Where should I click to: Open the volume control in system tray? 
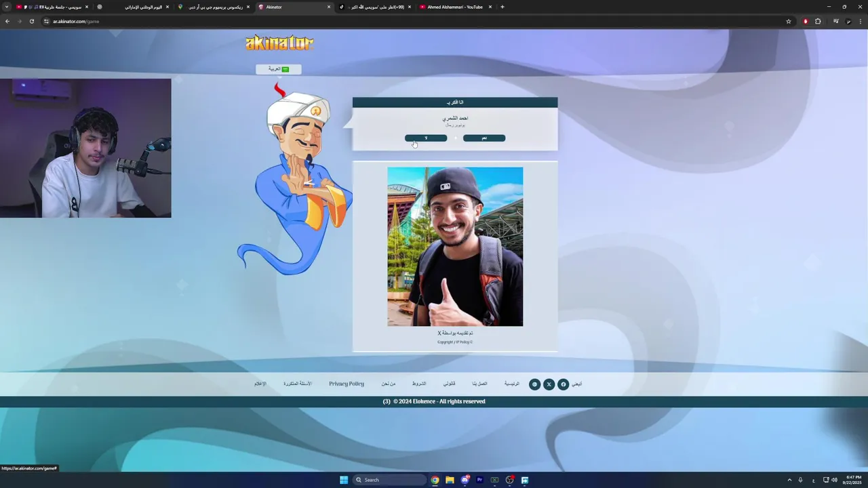(834, 480)
